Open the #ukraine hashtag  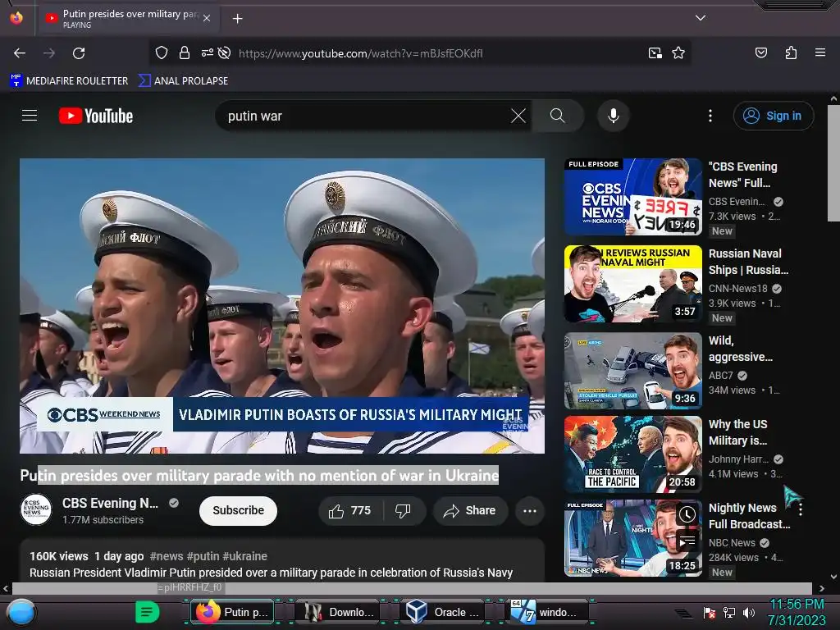click(244, 556)
